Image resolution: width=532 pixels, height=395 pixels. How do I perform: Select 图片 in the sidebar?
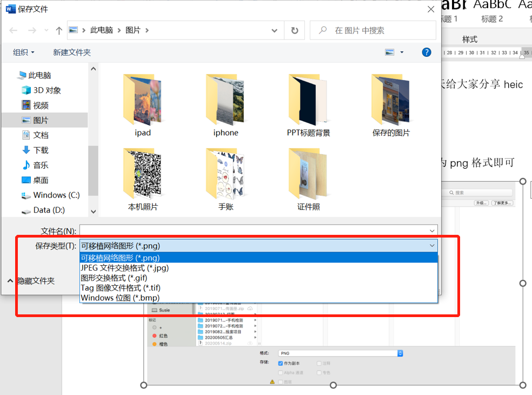pos(45,120)
